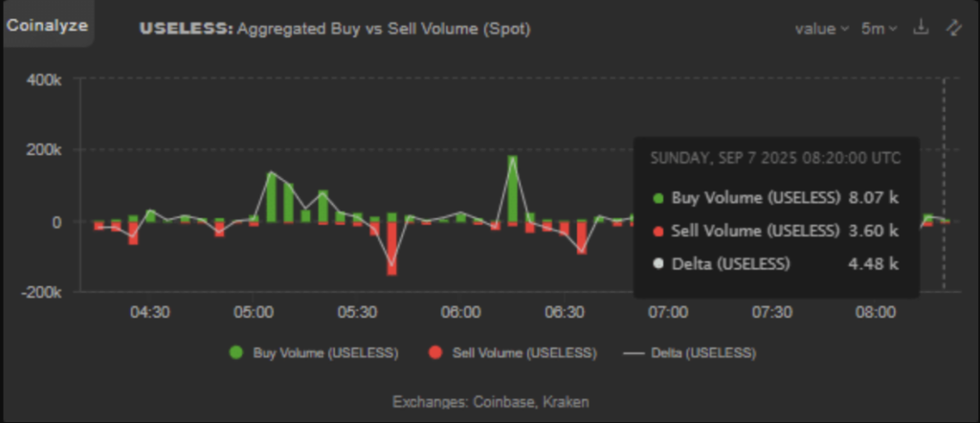Toggle the Delta (USELESS) legend label
Viewport: 980px width, 423px height.
(703, 352)
